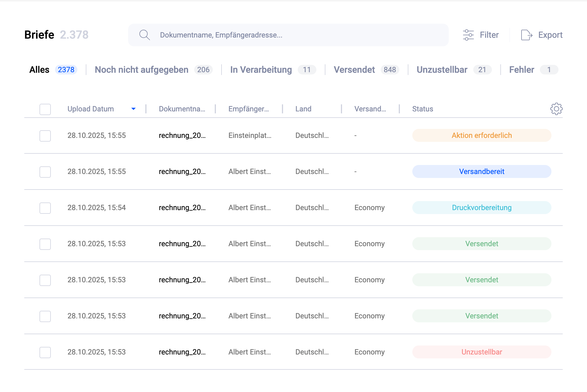Show items In Verarbeitung
587x392 pixels.
(261, 70)
